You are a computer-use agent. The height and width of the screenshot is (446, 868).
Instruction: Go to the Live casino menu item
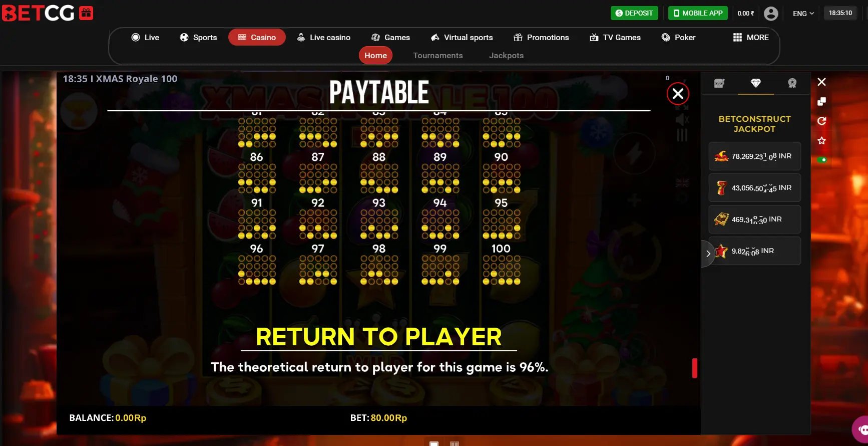click(x=323, y=38)
